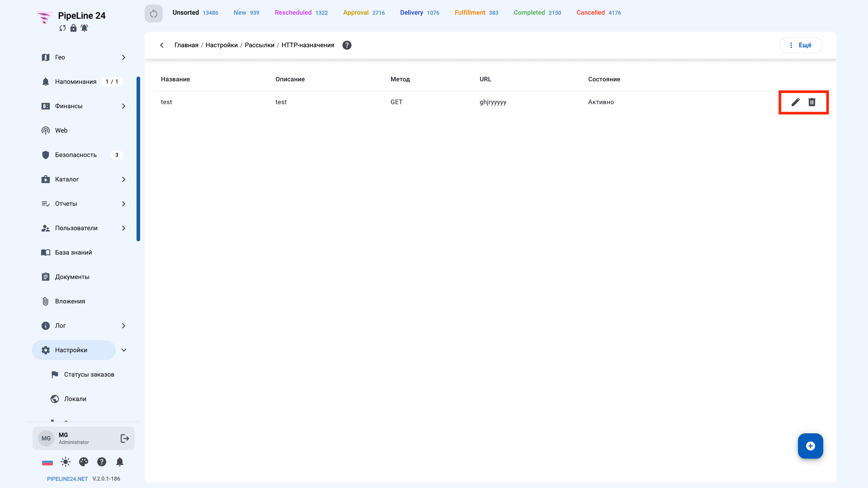Screen dimensions: 868x488
Task: Log out using the exit icon
Action: (x=125, y=438)
